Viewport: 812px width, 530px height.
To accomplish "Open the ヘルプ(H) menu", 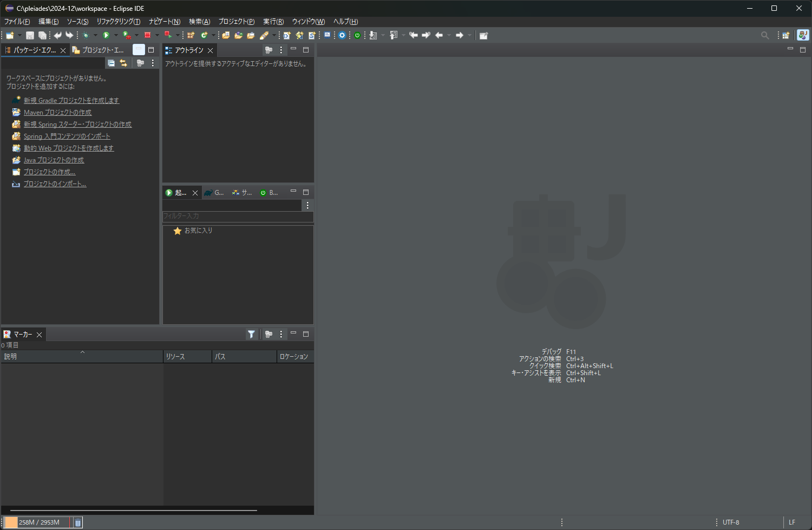I will [x=345, y=22].
